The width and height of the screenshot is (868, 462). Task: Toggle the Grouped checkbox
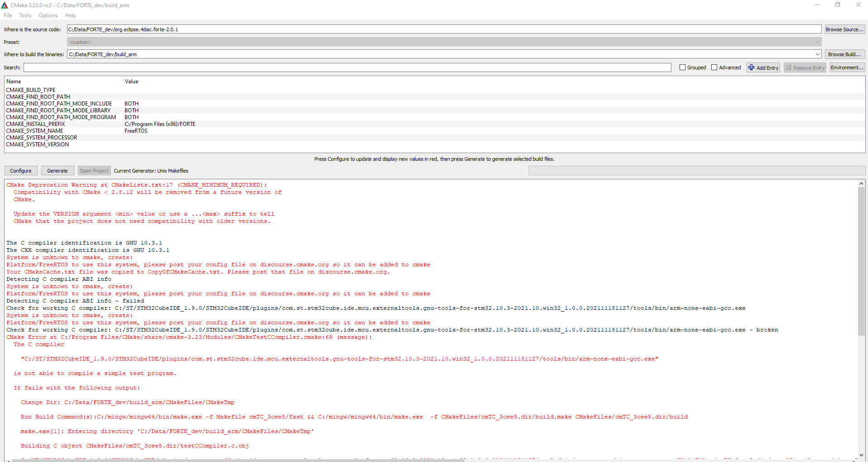click(682, 67)
